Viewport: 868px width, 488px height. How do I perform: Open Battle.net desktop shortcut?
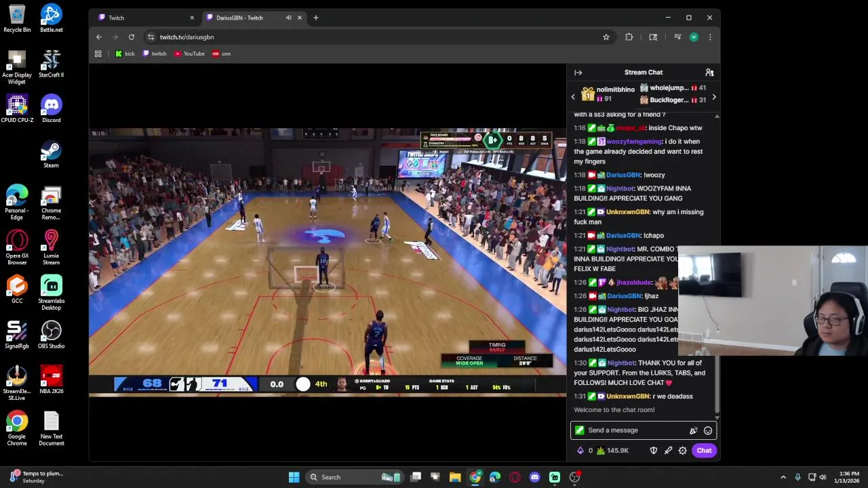click(51, 18)
